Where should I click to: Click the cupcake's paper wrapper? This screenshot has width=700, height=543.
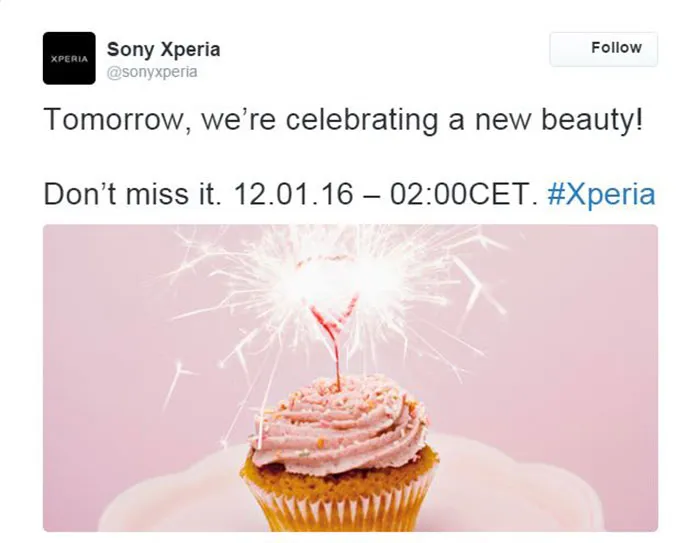[342, 498]
